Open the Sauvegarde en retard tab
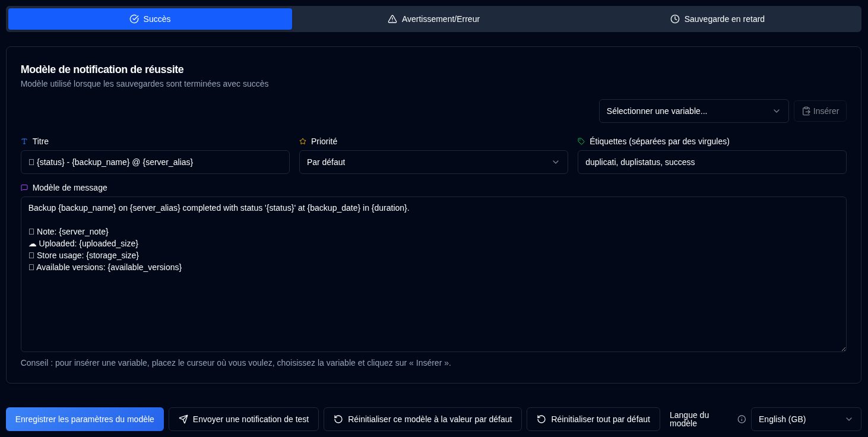The width and height of the screenshot is (868, 437). pos(717,19)
